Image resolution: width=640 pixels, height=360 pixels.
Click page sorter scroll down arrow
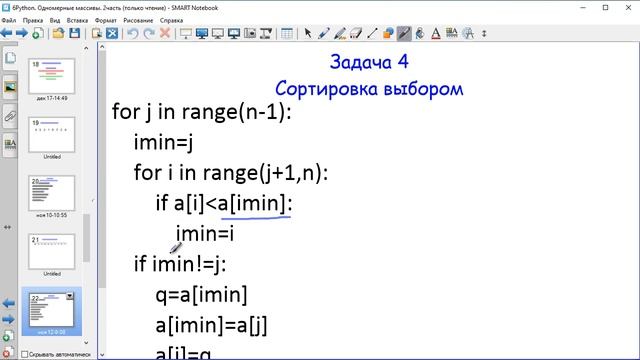pos(86,343)
